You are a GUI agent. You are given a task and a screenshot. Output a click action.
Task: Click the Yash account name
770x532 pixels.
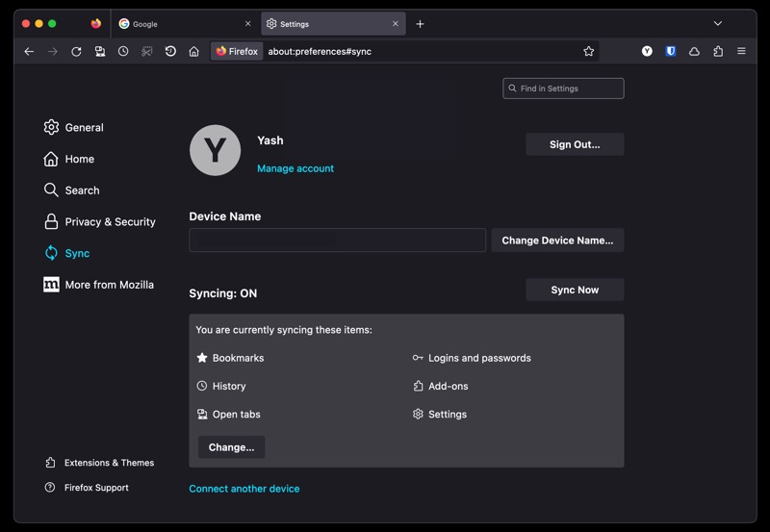(x=270, y=140)
